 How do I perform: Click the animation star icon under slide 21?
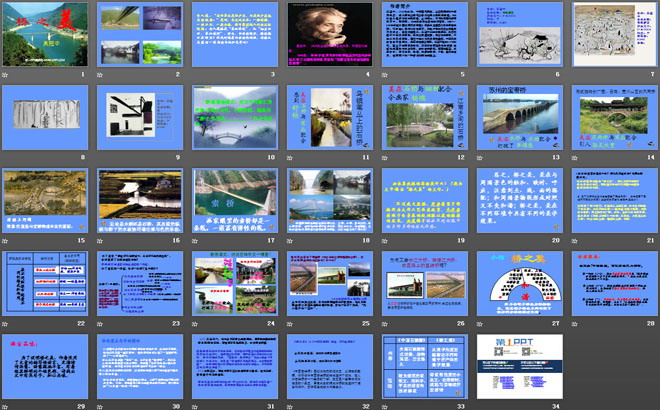(x=575, y=241)
